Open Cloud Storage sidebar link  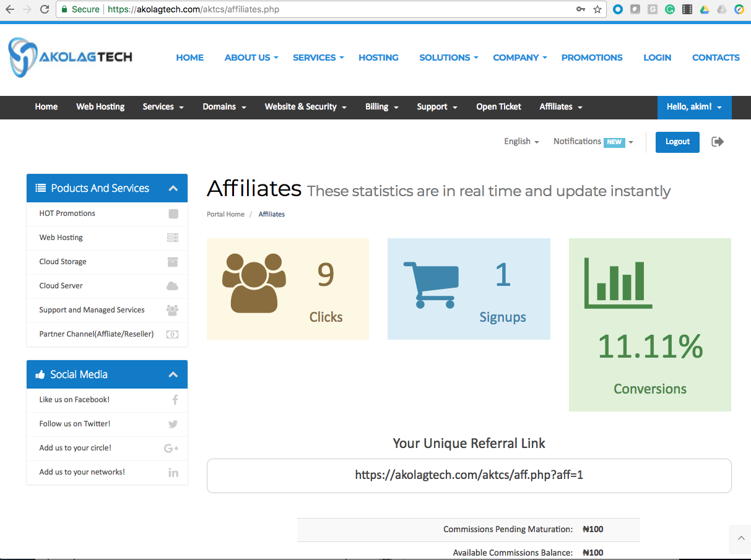[63, 262]
